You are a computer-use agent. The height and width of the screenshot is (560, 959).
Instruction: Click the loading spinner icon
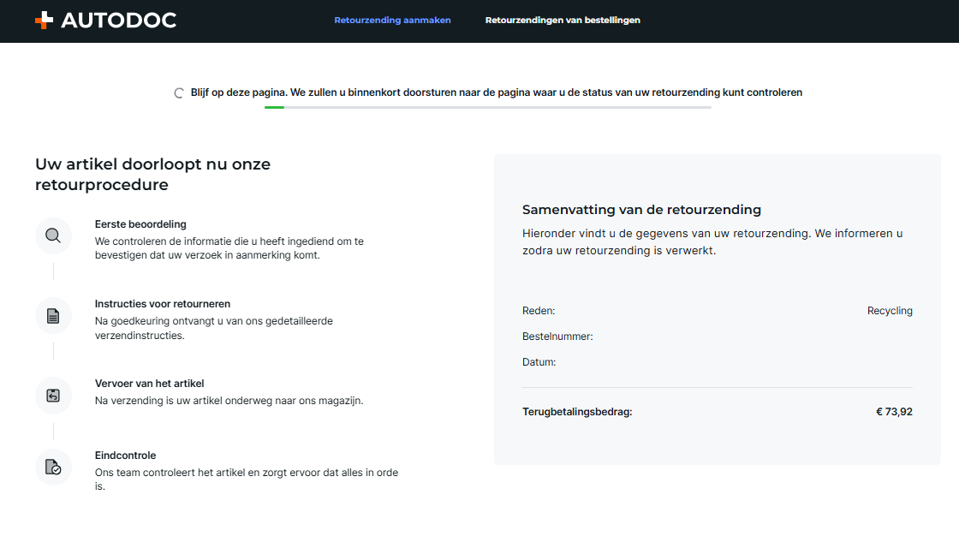(179, 93)
